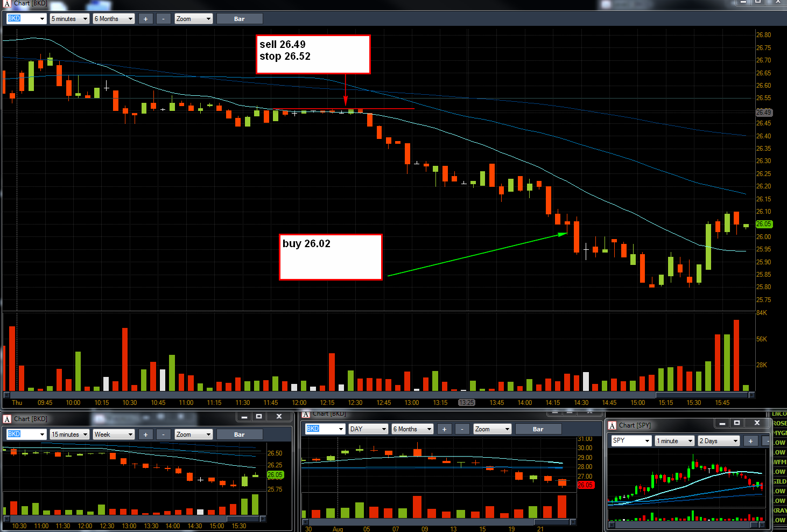Click green 26.05 tag in 15 minutes chart
This screenshot has height=532, width=787.
click(275, 475)
